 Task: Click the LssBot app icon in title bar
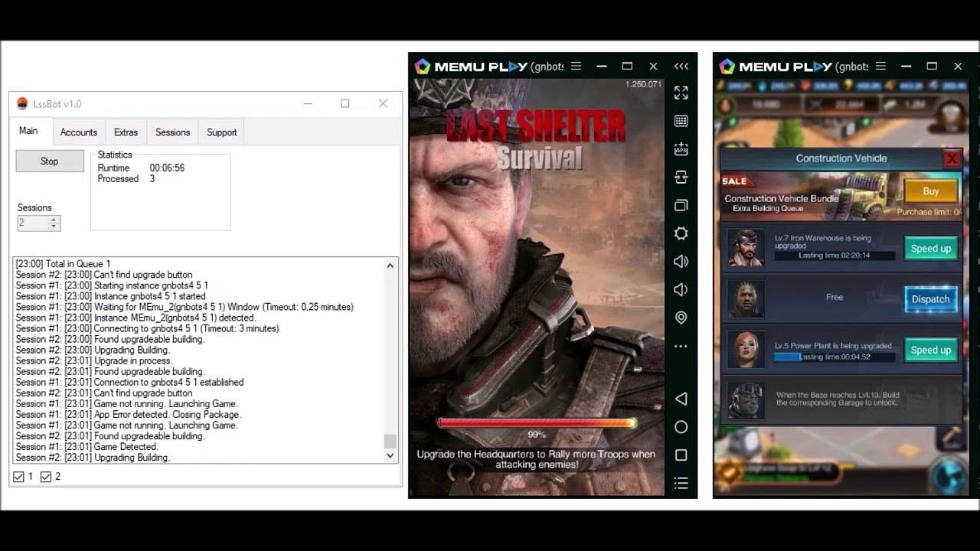[22, 104]
